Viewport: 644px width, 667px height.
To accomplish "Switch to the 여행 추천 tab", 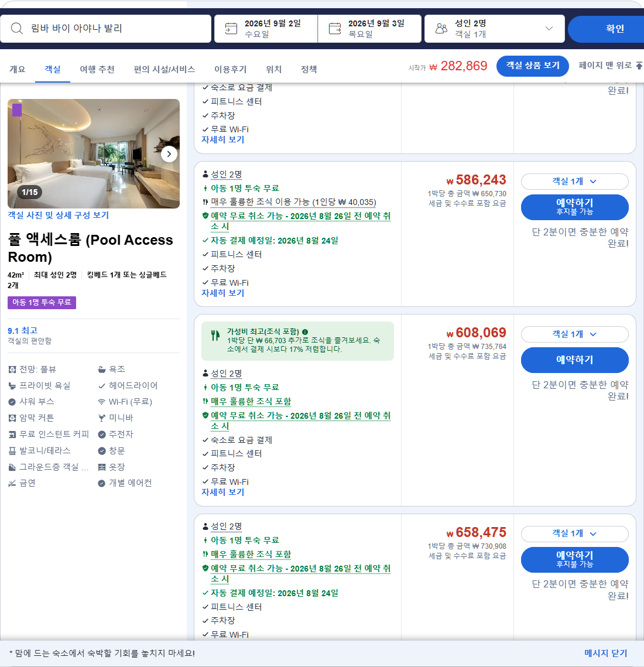I will click(97, 69).
